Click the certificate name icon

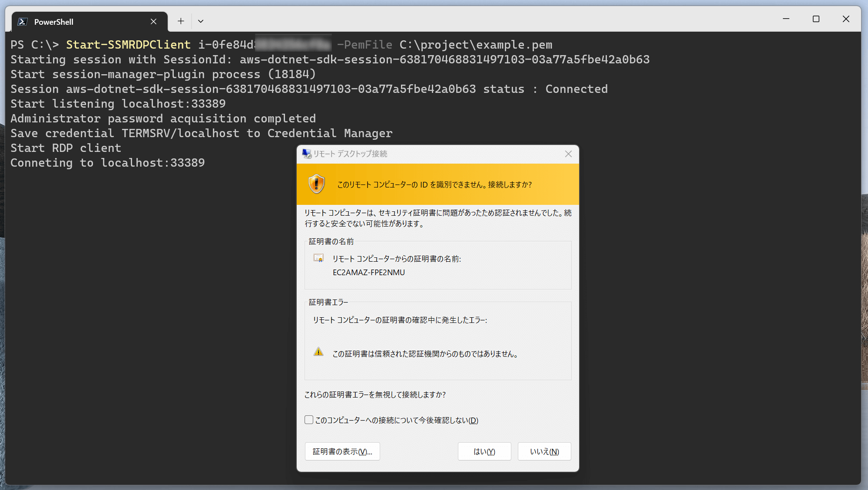(x=318, y=259)
